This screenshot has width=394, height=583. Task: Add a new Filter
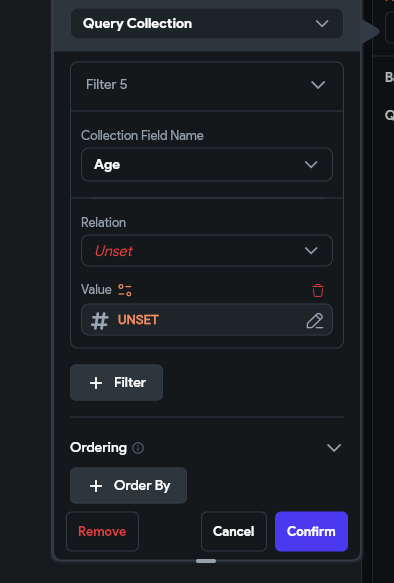116,383
